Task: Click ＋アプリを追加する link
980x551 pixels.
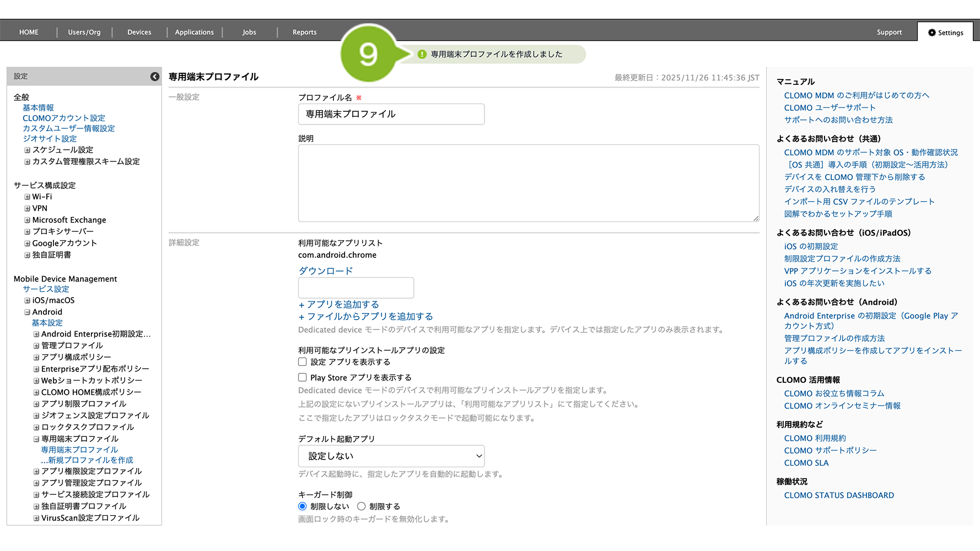Action: 338,305
